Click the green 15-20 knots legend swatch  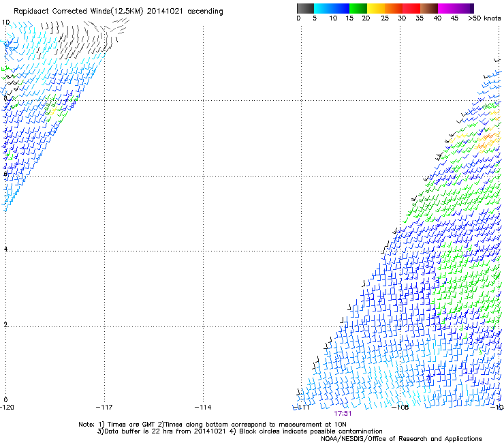358,8
